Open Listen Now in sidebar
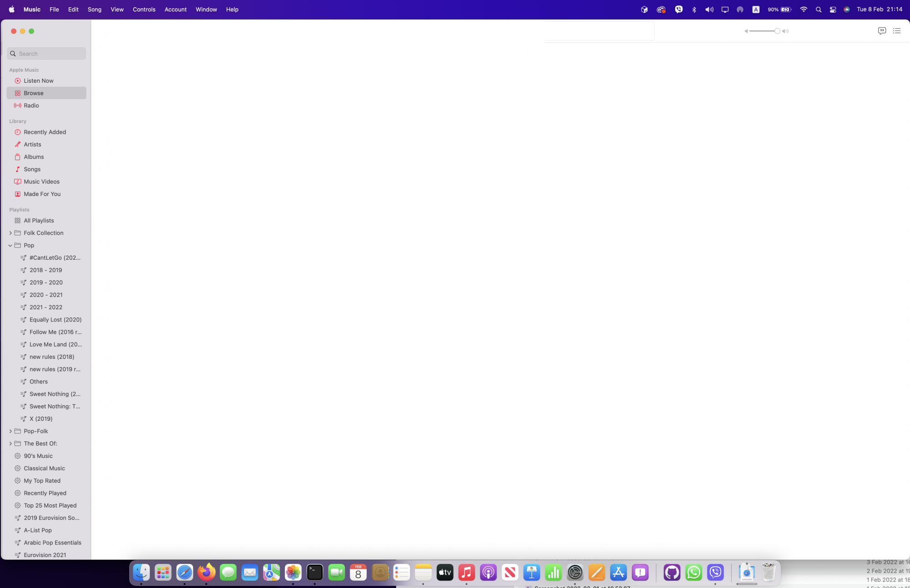The width and height of the screenshot is (910, 588). (x=39, y=80)
